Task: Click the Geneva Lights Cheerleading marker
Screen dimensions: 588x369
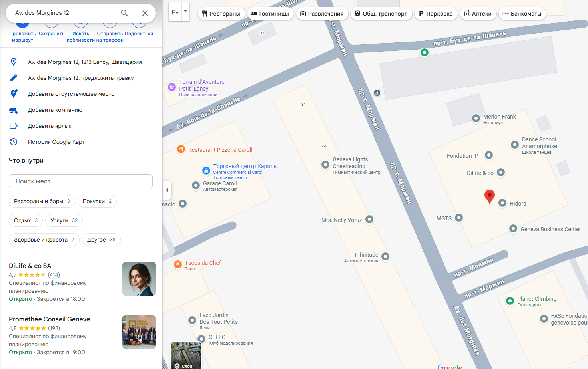Action: coord(325,164)
